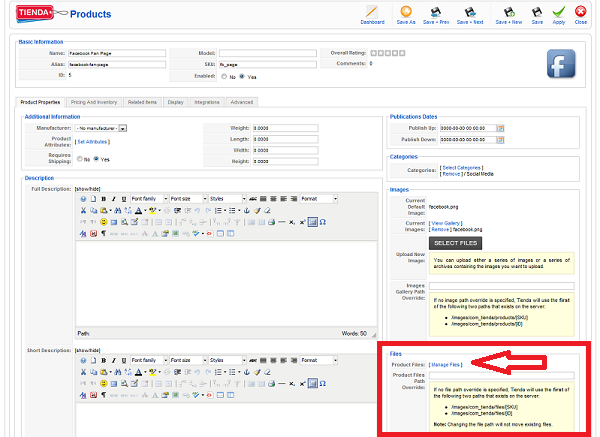600x437 pixels.
Task: Click the Facebook product thumbnail image
Action: pos(561,64)
